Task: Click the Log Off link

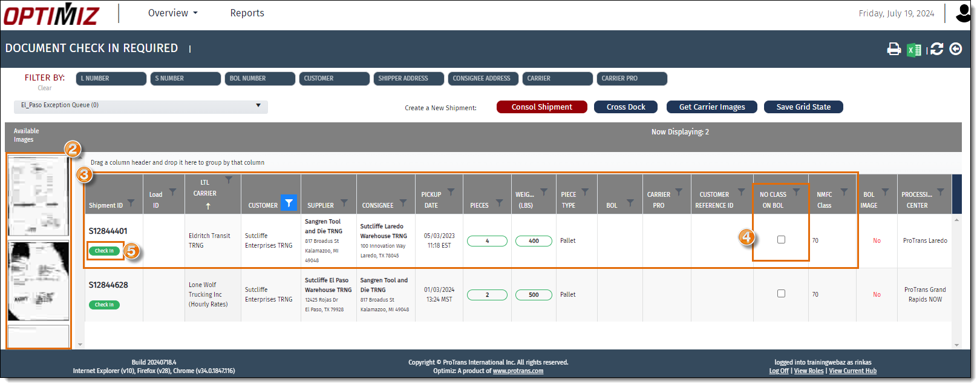Action: tap(779, 371)
